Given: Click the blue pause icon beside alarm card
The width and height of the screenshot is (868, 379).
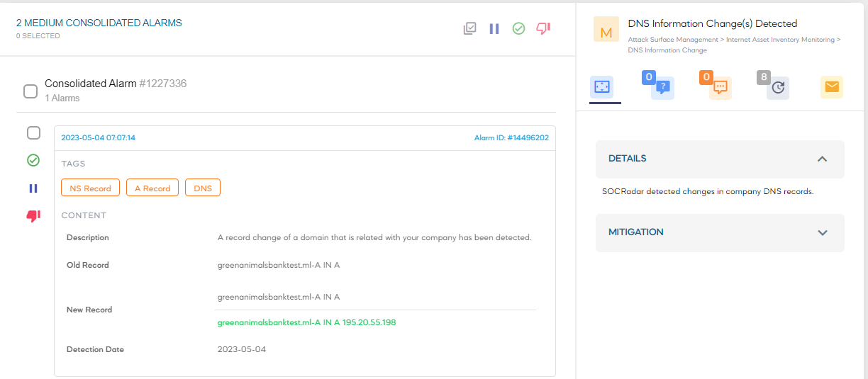Looking at the screenshot, I should pyautogui.click(x=33, y=188).
